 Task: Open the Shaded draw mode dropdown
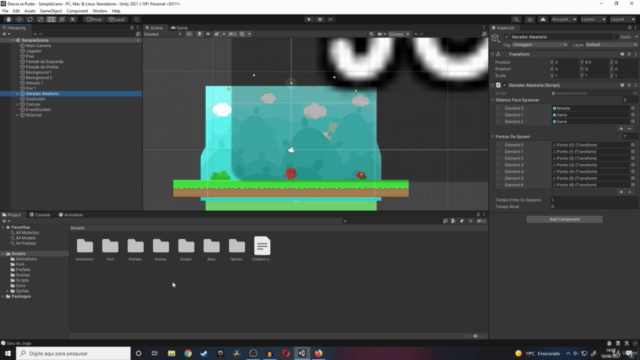pos(162,34)
